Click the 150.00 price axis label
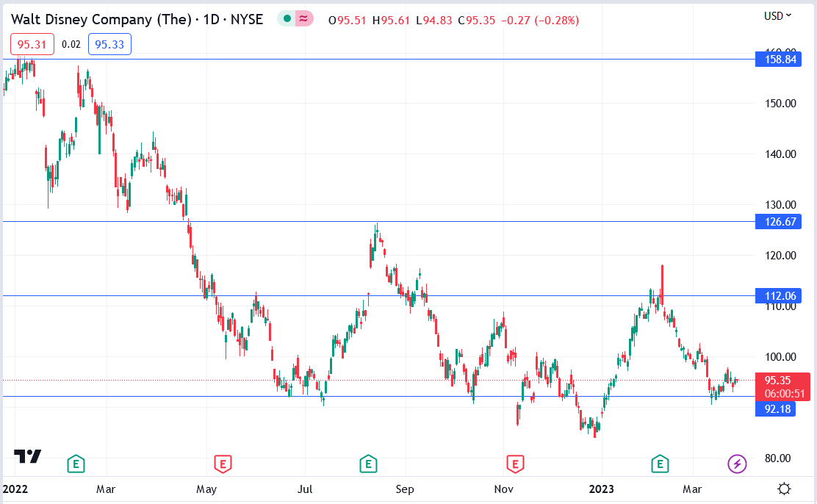 (780, 103)
